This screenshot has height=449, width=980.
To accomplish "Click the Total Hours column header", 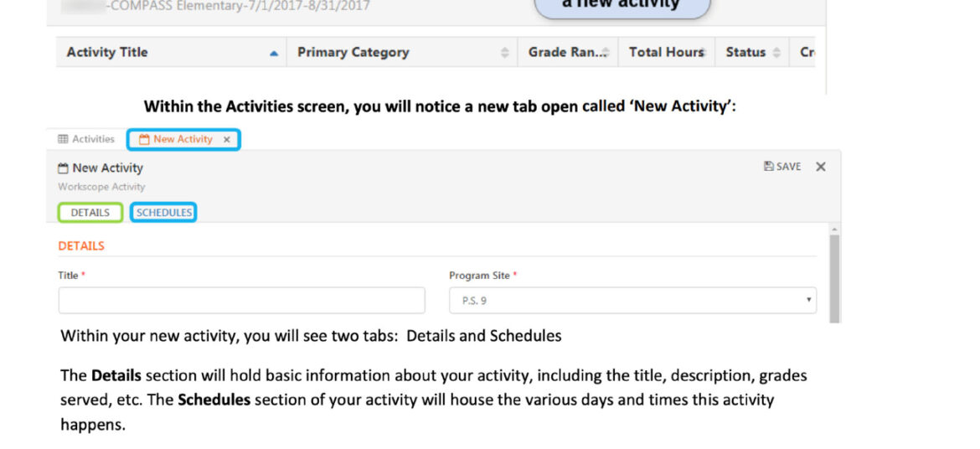I will click(x=665, y=52).
